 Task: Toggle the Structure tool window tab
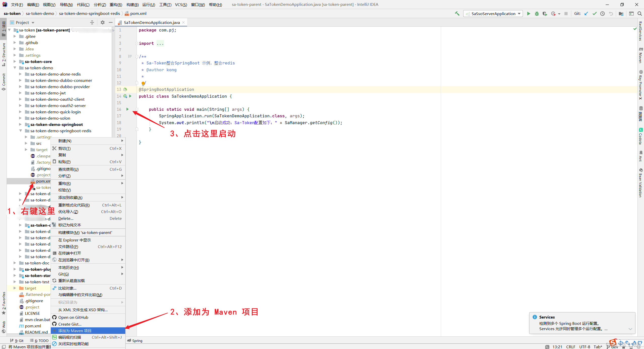pyautogui.click(x=4, y=53)
